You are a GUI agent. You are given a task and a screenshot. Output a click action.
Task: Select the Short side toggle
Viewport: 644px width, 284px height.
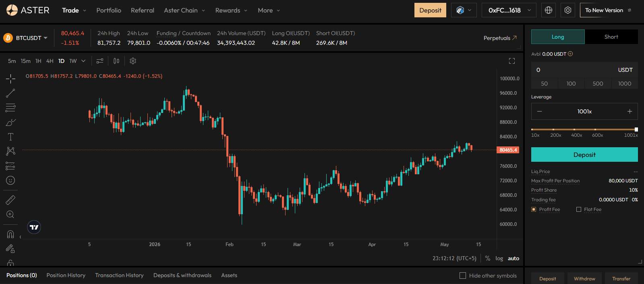coord(611,37)
